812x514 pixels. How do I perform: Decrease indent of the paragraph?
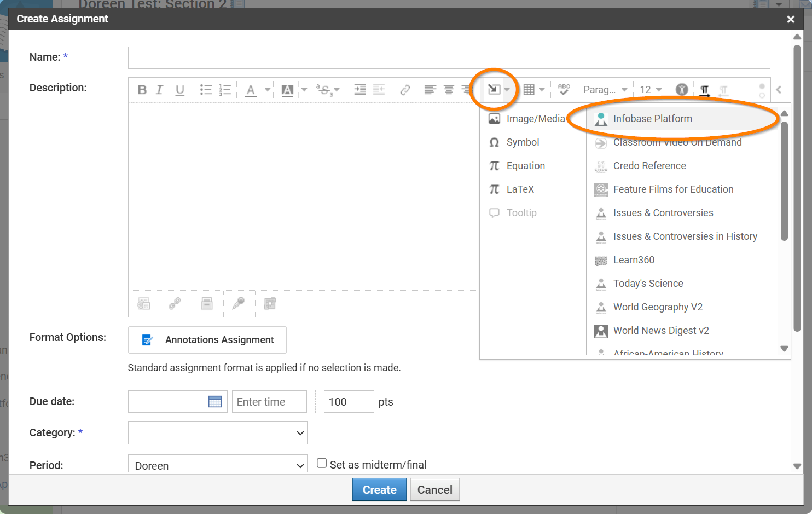coord(379,90)
